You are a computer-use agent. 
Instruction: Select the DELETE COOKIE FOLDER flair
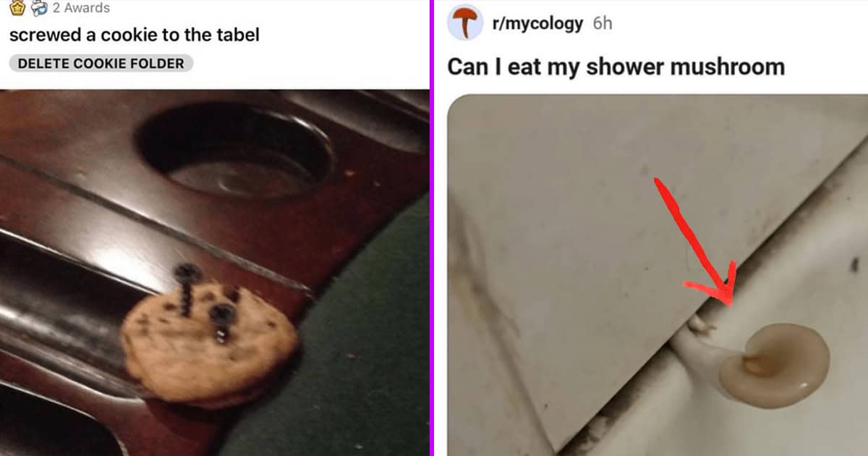coord(102,63)
